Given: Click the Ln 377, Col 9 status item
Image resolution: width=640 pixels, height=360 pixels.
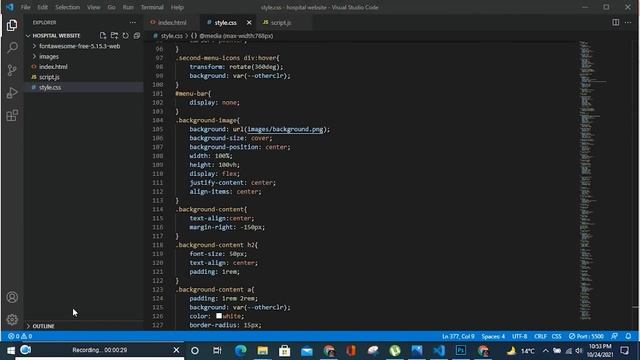Looking at the screenshot, I should tap(458, 336).
